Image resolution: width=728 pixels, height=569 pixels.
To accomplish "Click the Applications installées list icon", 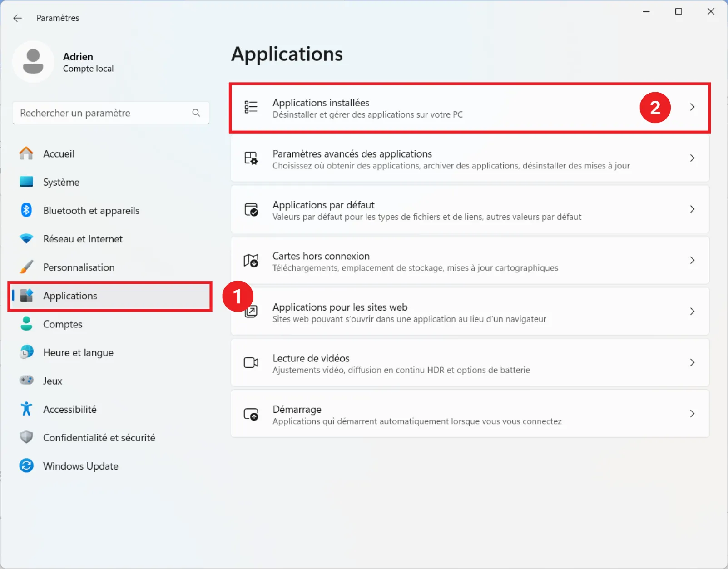I will point(251,107).
